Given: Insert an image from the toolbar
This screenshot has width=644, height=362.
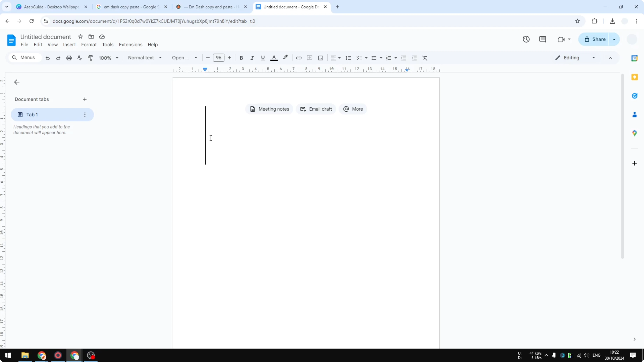Looking at the screenshot, I should click(x=320, y=58).
